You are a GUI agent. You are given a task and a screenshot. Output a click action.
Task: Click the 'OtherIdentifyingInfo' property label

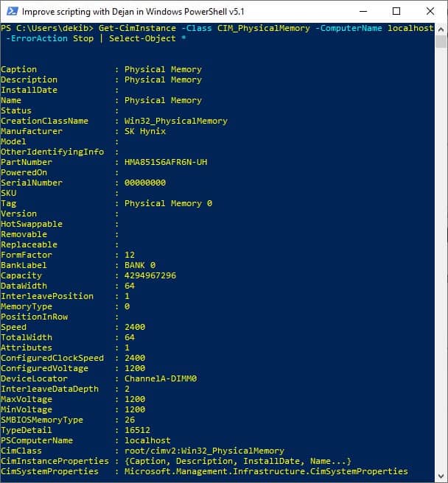pyautogui.click(x=52, y=152)
